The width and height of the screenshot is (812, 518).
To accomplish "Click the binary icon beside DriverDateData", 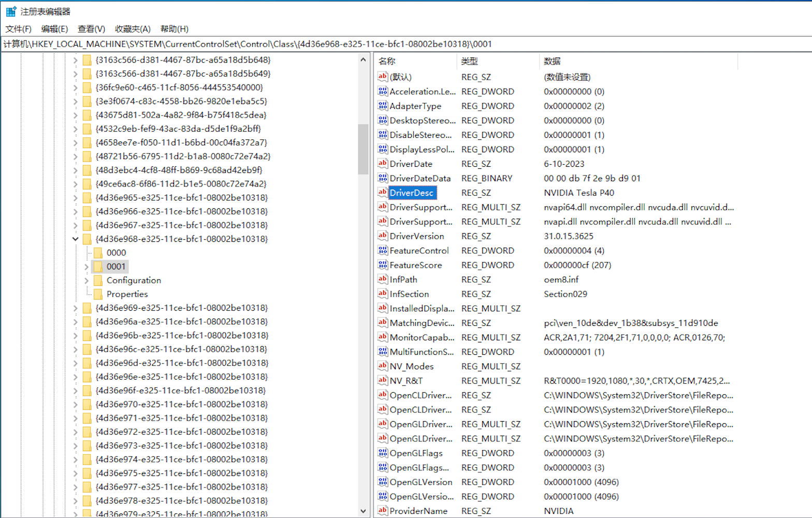I will (383, 178).
